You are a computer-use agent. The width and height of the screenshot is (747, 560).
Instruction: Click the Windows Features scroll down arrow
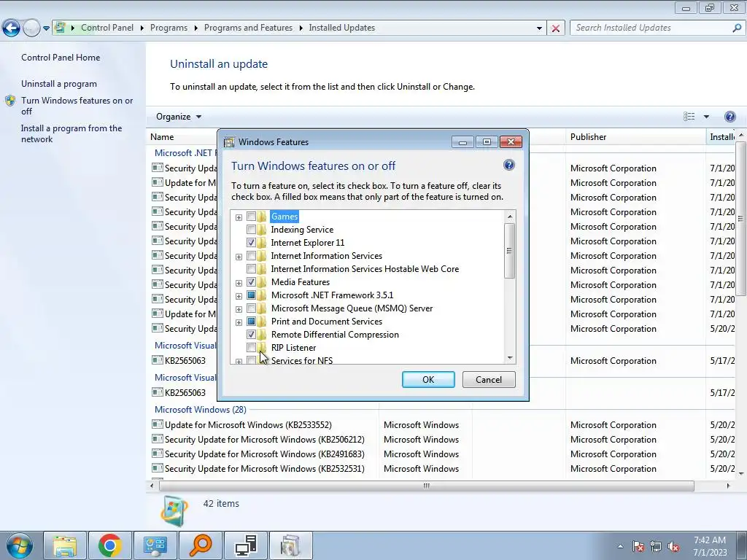tap(510, 357)
